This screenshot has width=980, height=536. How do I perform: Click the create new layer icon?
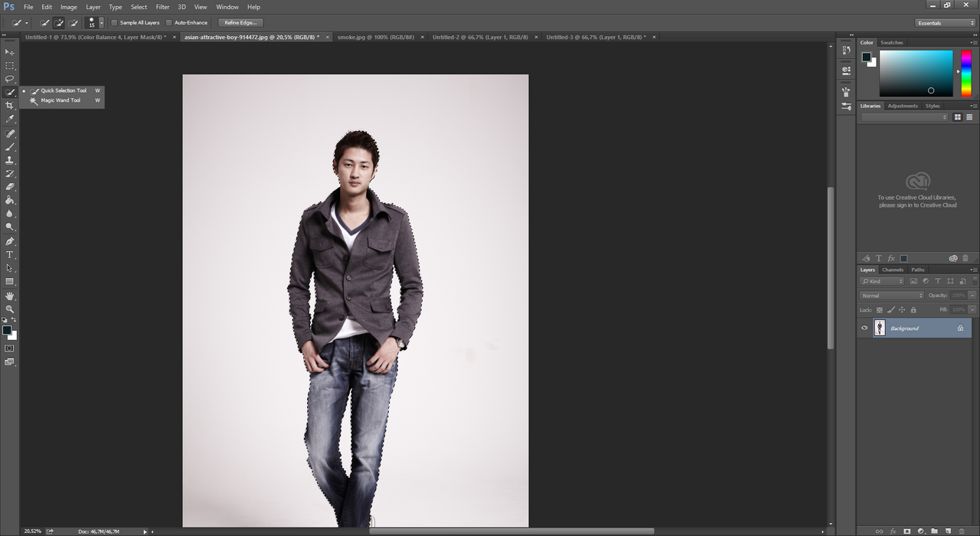[948, 531]
